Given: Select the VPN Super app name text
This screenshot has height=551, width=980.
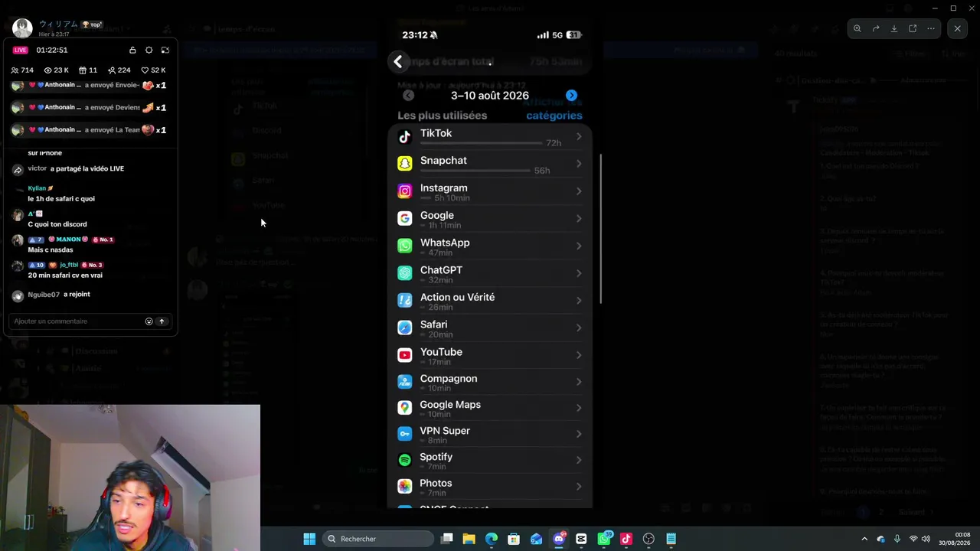Looking at the screenshot, I should pyautogui.click(x=445, y=431).
